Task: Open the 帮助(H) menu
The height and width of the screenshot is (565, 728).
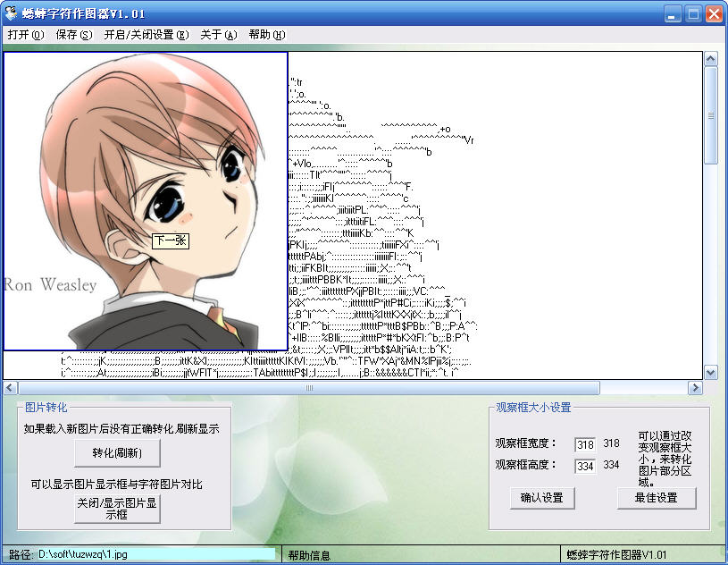Action: 267,35
